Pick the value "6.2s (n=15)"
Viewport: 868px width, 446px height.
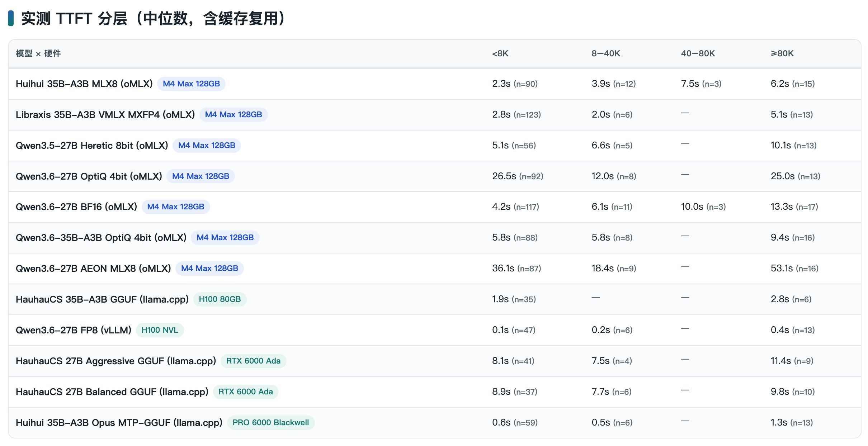pyautogui.click(x=793, y=84)
